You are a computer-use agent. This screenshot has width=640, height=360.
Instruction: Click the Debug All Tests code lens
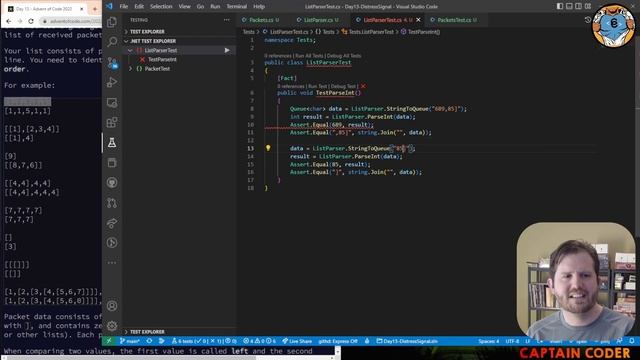(344, 56)
